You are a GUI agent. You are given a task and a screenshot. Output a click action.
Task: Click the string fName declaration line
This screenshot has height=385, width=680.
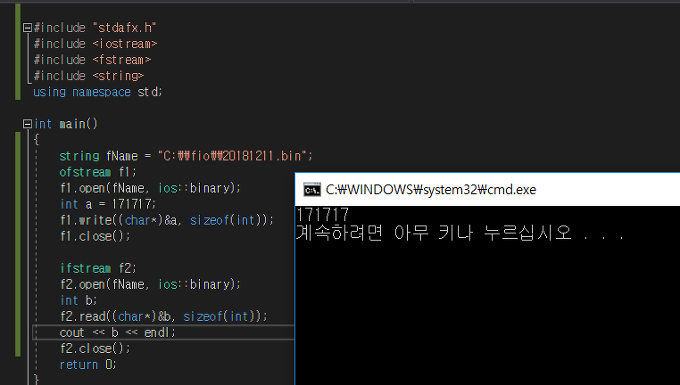(186, 156)
